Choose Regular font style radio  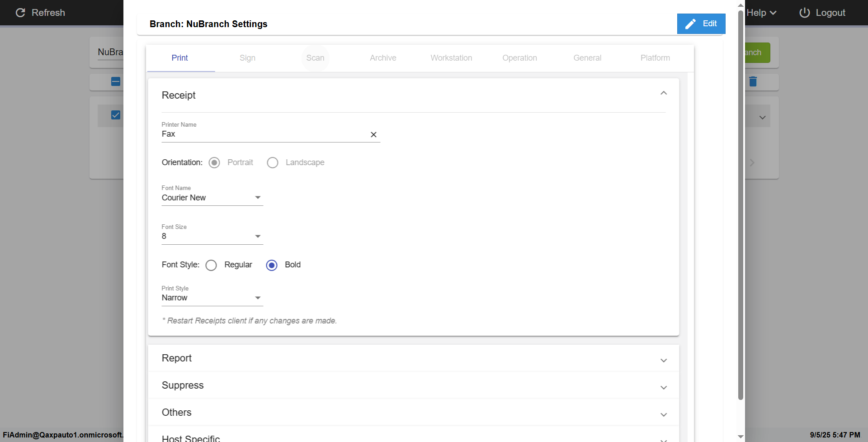pyautogui.click(x=211, y=265)
